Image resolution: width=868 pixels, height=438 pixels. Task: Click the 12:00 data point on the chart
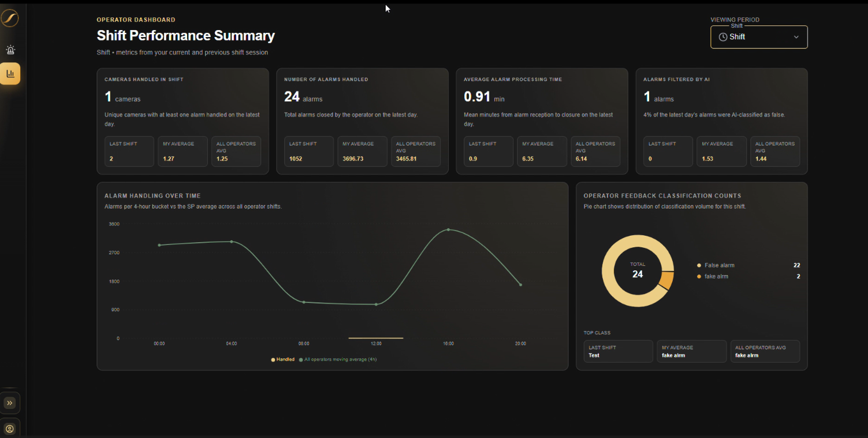click(376, 305)
